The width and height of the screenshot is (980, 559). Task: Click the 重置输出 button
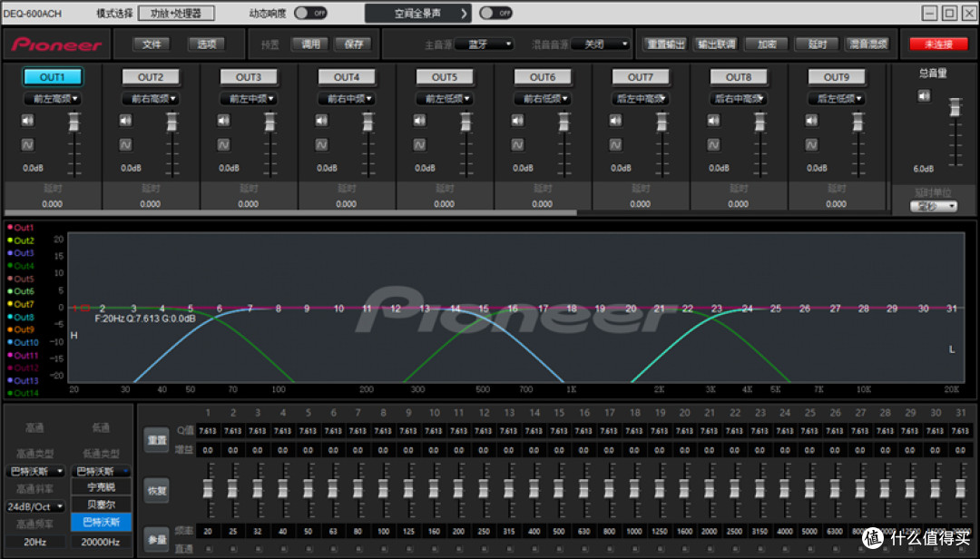coord(666,44)
